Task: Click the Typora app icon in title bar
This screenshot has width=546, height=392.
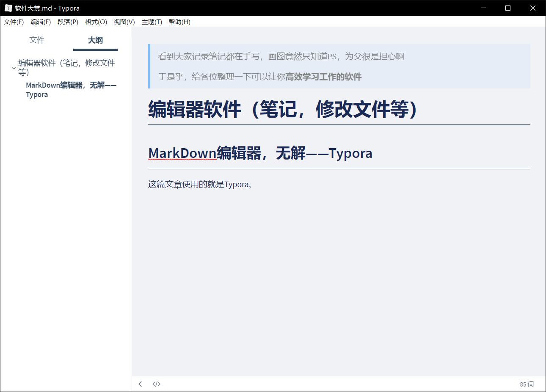Action: [8, 8]
